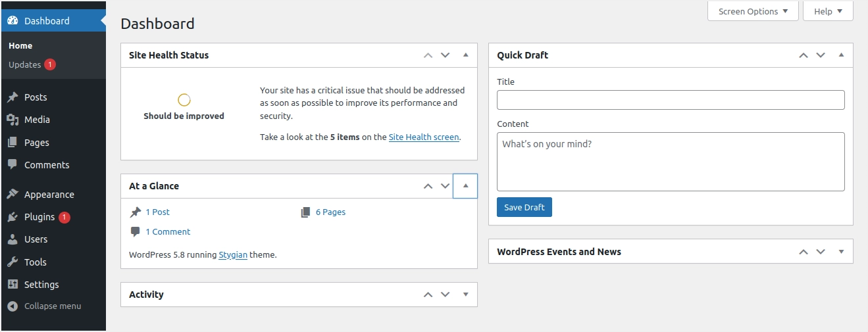The width and height of the screenshot is (868, 332).
Task: Open the Screen Options dropdown
Action: (753, 11)
